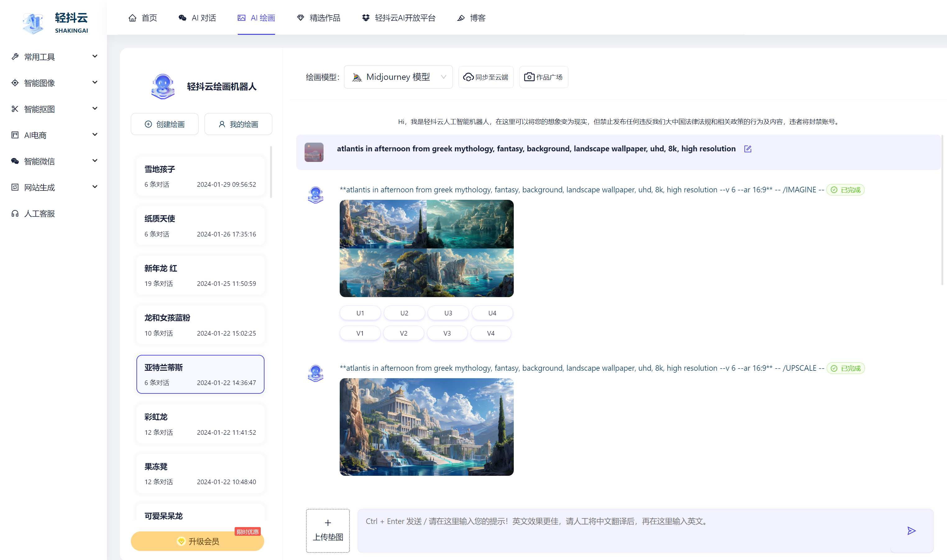This screenshot has width=947, height=560.
Task: Open the 博客 tab
Action: pyautogui.click(x=471, y=18)
